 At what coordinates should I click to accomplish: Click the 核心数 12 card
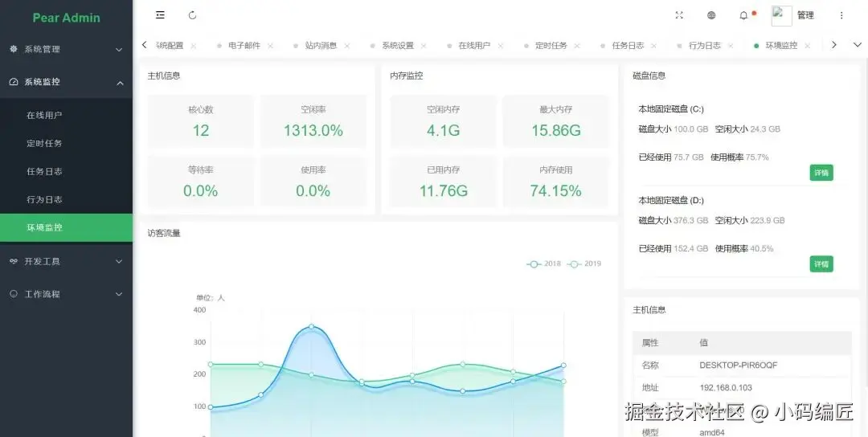200,121
